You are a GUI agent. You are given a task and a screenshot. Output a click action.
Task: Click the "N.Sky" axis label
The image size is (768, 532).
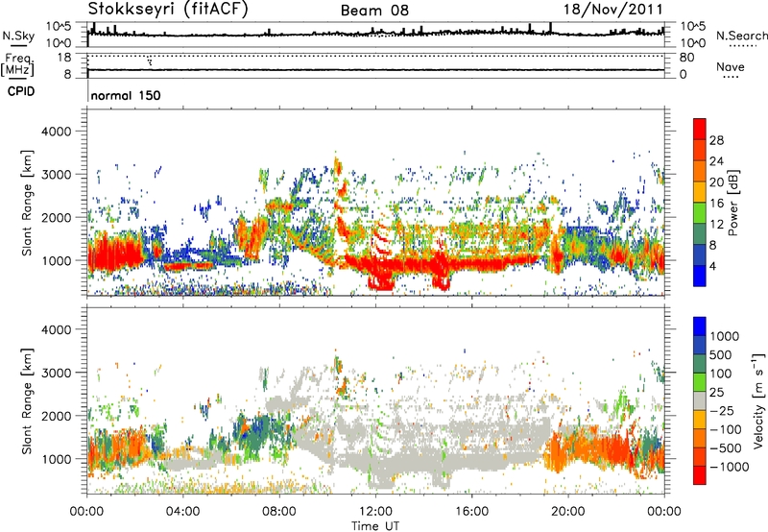click(18, 36)
